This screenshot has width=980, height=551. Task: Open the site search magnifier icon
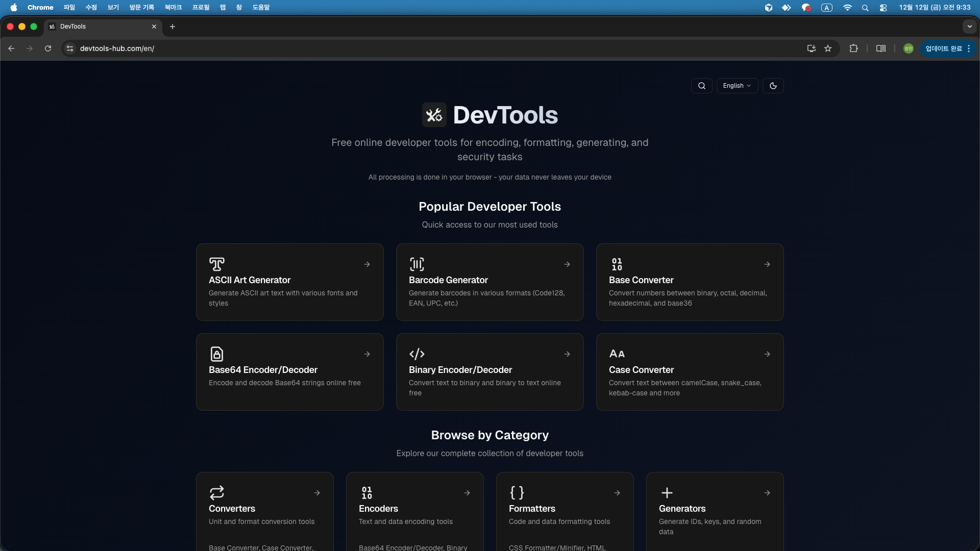pos(701,85)
